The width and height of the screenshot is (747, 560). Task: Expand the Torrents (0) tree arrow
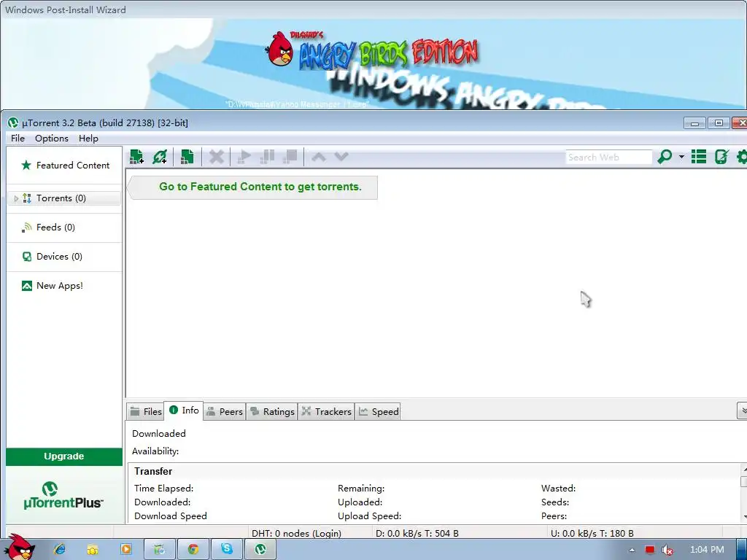pyautogui.click(x=16, y=198)
